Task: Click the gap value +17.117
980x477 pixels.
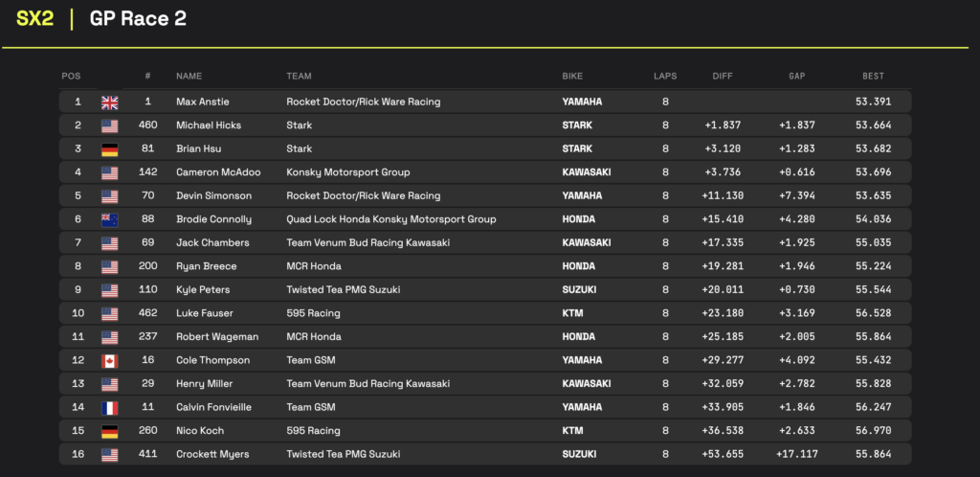Action: click(x=797, y=455)
